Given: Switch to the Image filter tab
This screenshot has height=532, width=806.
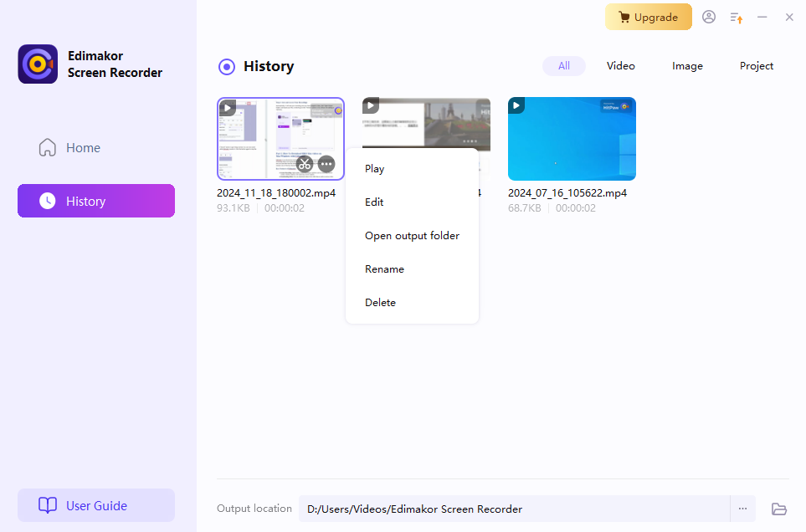Looking at the screenshot, I should click(687, 66).
